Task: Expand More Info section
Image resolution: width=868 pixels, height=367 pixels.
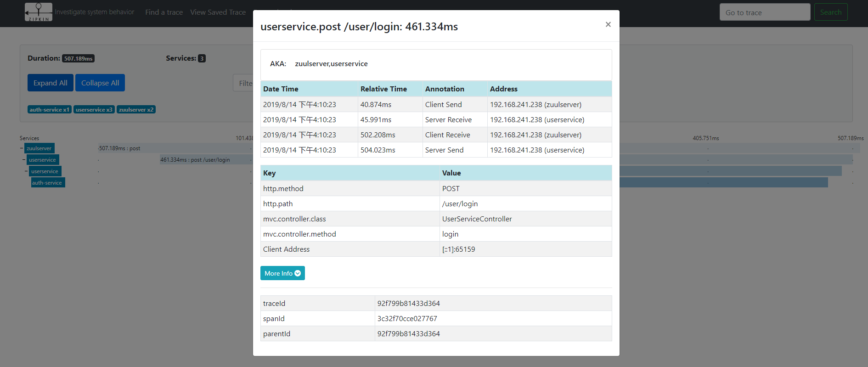Action: coord(282,273)
